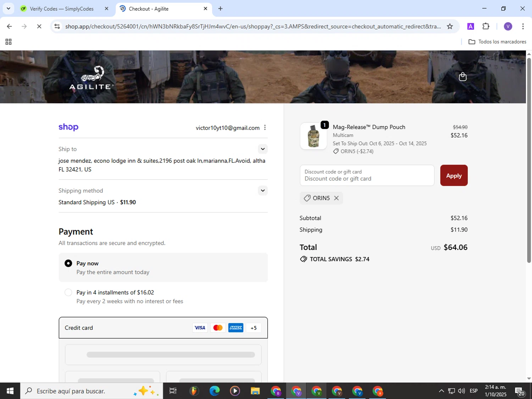
Task: Click the Mag-Release™ Dump Pouch product name
Action: [369, 127]
